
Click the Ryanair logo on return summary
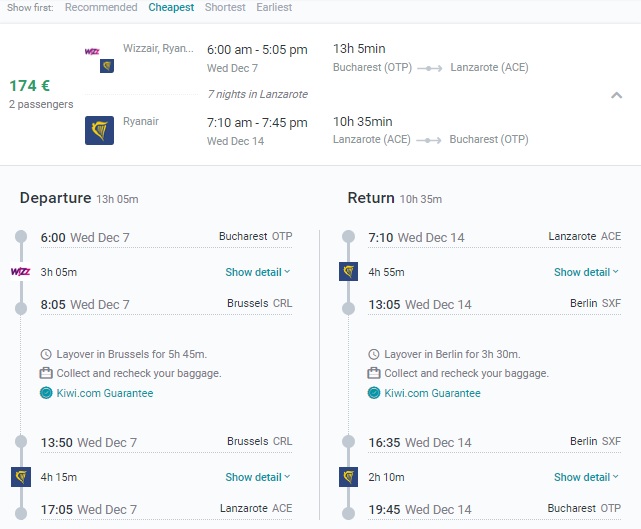point(99,130)
